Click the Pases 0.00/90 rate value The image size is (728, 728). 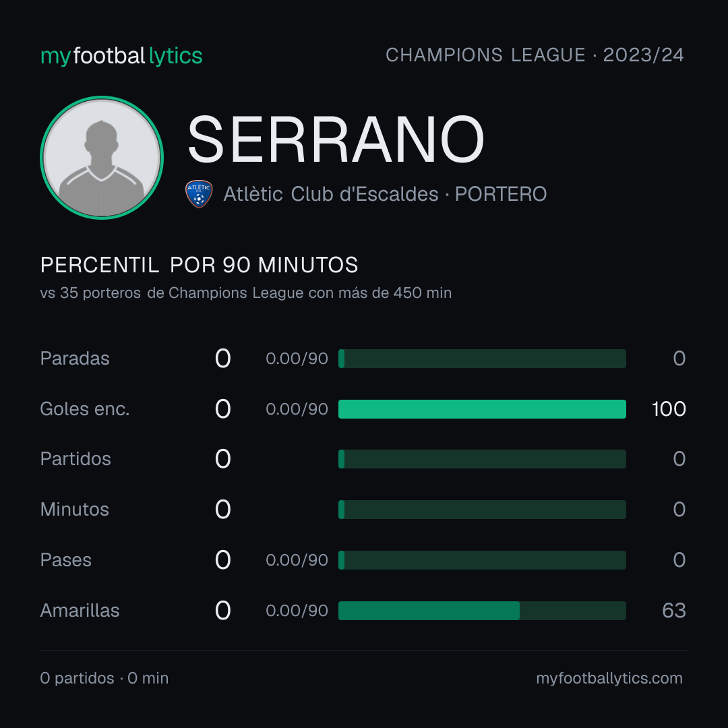click(x=297, y=560)
